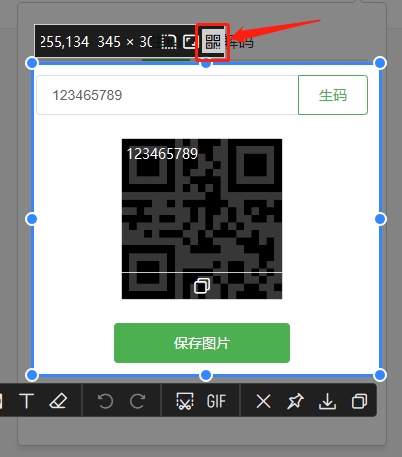Save the screenshot with the download icon
Screen dimensions: 402x457
point(327,401)
